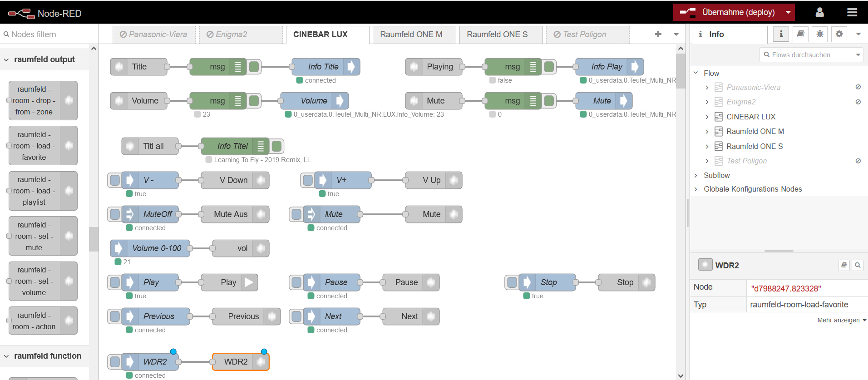This screenshot has height=380, width=868.
Task: Click the info 'i' sidebar icon button
Action: pyautogui.click(x=781, y=34)
